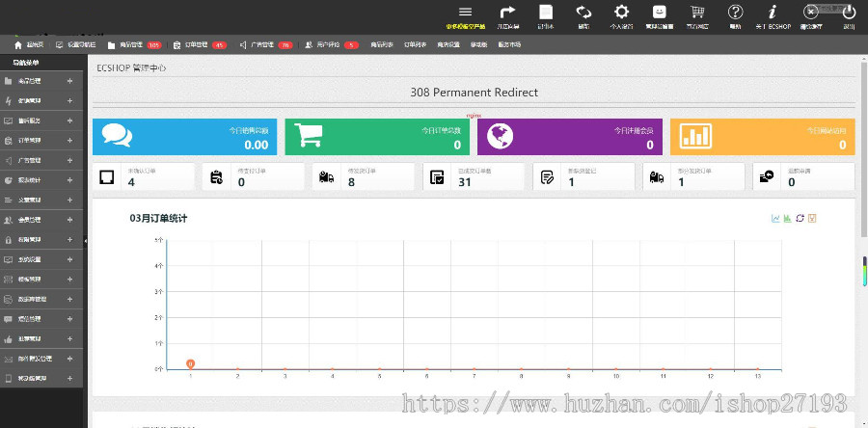Open personal settings gear icon
This screenshot has width=868, height=428.
click(622, 13)
